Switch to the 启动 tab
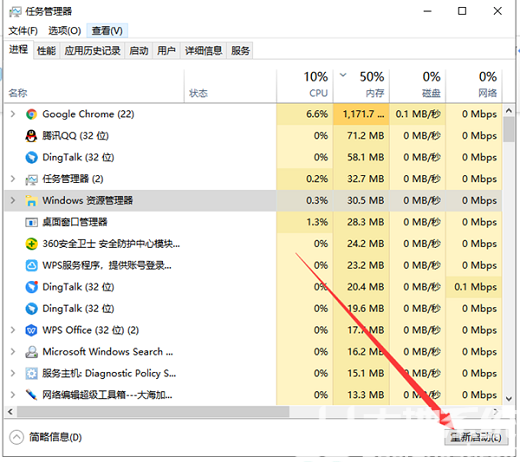The width and height of the screenshot is (520, 463). pyautogui.click(x=139, y=51)
